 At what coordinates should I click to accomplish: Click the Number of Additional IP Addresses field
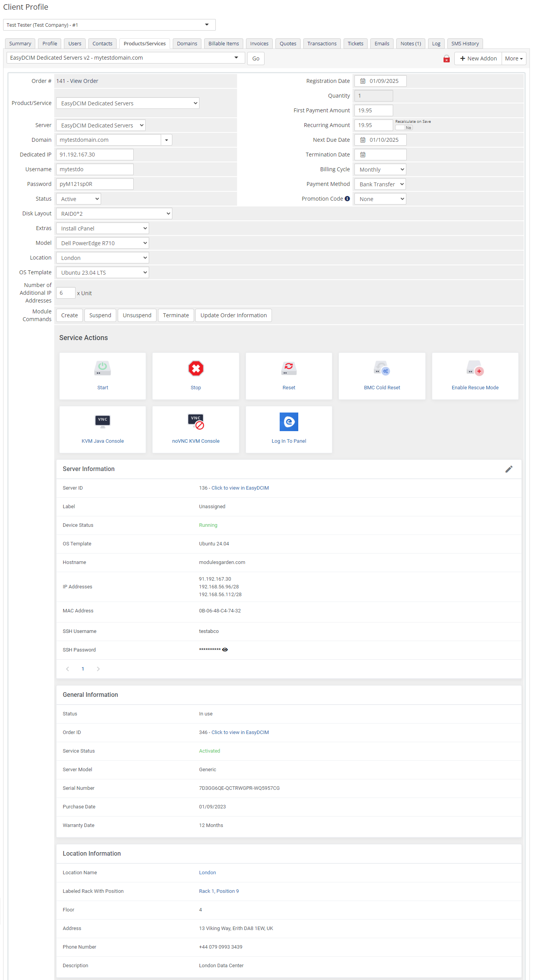[66, 293]
